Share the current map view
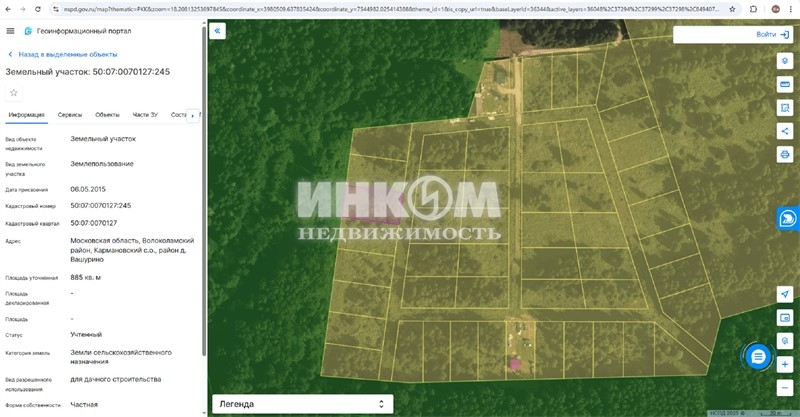The image size is (800, 417). 785,131
